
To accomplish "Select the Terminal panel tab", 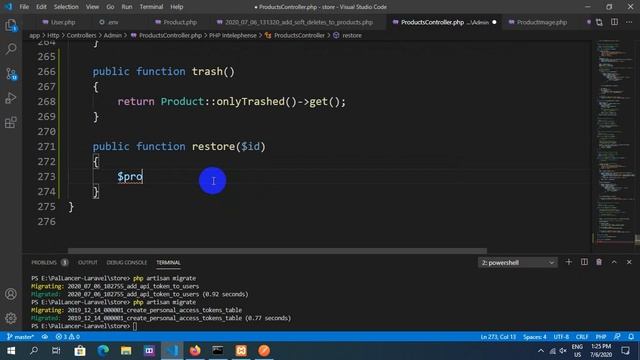I will 168,262.
